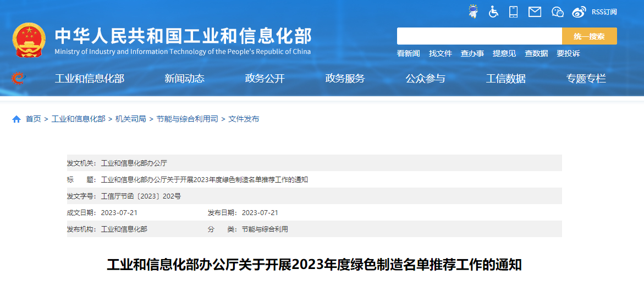Open the 要投诉 quick link
Image resolution: width=644 pixels, height=302 pixels.
pyautogui.click(x=569, y=53)
